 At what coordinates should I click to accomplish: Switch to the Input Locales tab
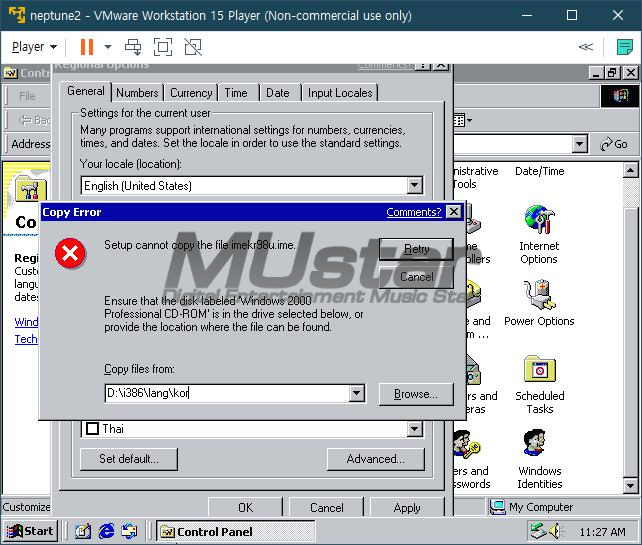340,93
